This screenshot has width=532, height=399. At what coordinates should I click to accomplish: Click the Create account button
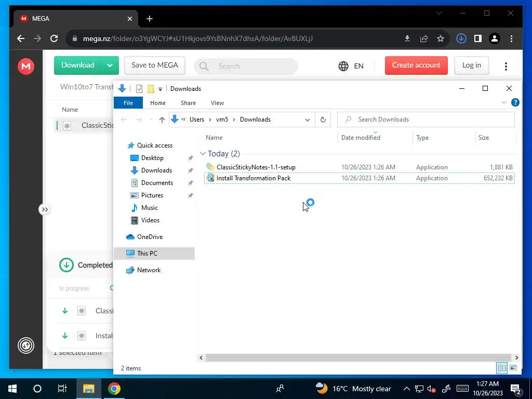tap(416, 65)
